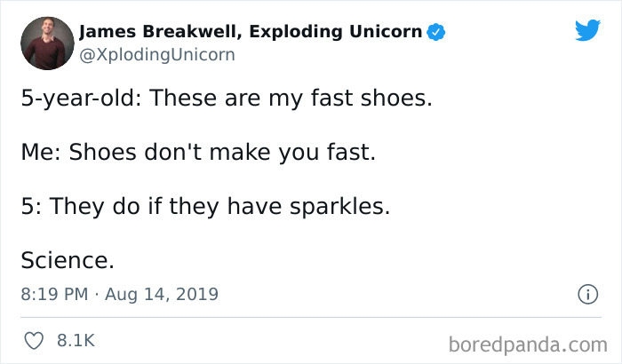Click the 8:19 PM timestamp
The height and width of the screenshot is (364, 622).
55,294
